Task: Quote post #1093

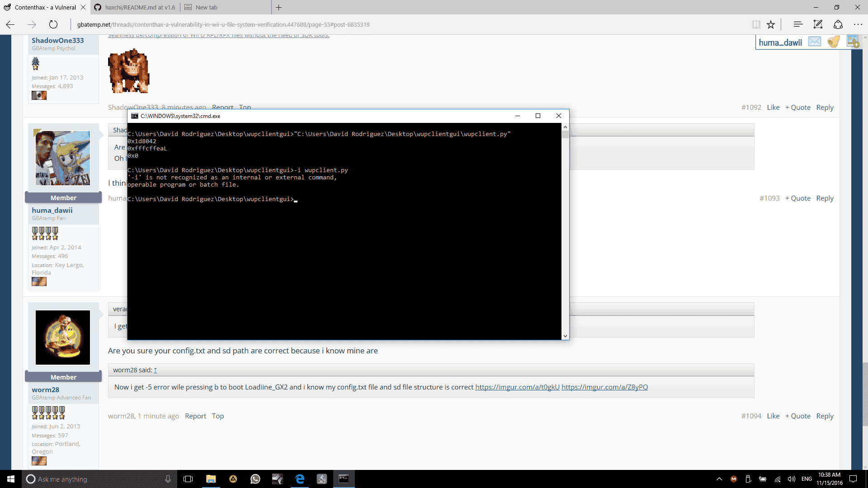Action: click(798, 198)
